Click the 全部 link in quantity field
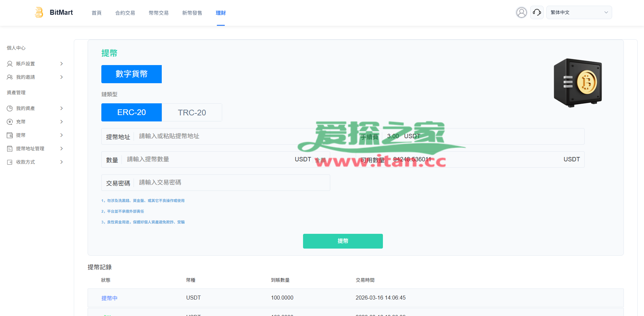The image size is (644, 316). [x=320, y=160]
